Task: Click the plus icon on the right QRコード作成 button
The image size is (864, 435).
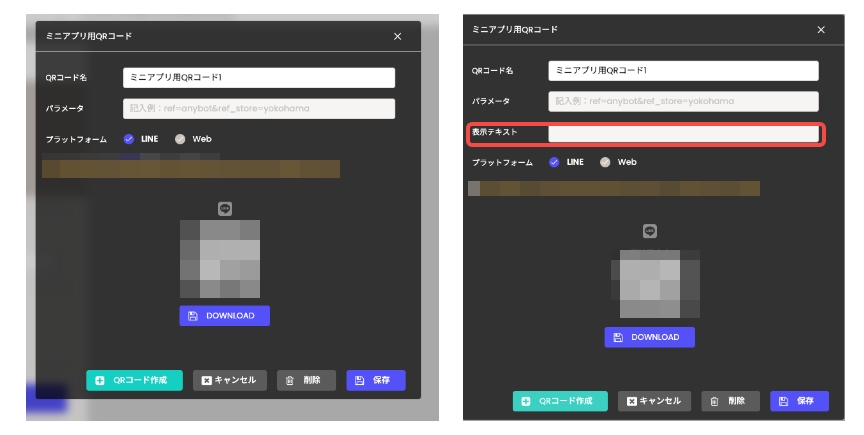Action: coord(526,401)
